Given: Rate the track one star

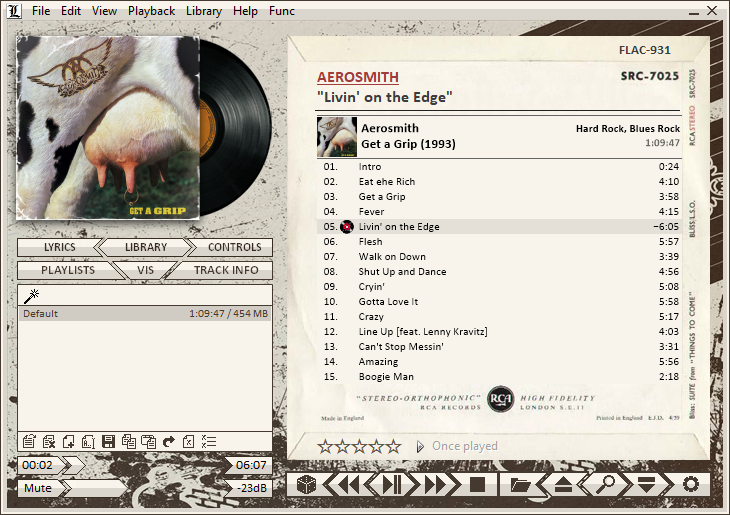Looking at the screenshot, I should click(325, 447).
